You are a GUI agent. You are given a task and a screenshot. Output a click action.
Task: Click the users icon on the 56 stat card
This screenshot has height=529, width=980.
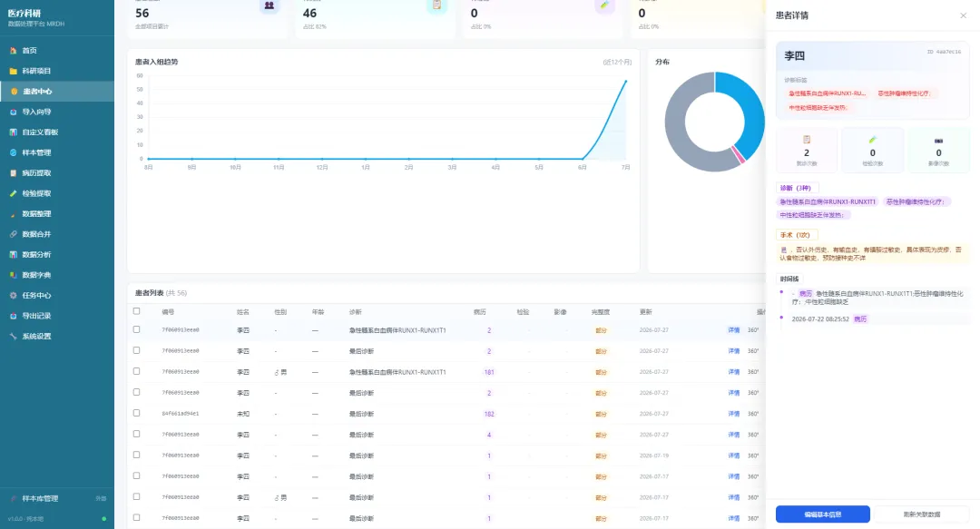point(269,5)
